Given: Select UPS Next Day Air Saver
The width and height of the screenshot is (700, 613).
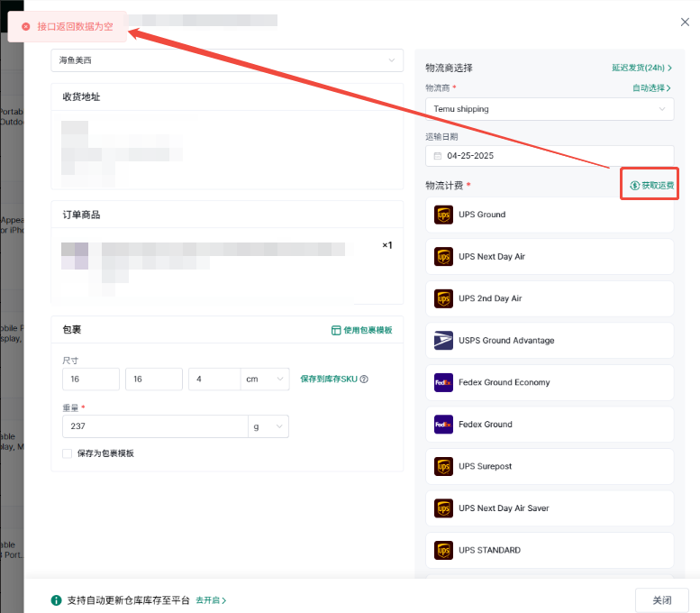Looking at the screenshot, I should pos(550,508).
